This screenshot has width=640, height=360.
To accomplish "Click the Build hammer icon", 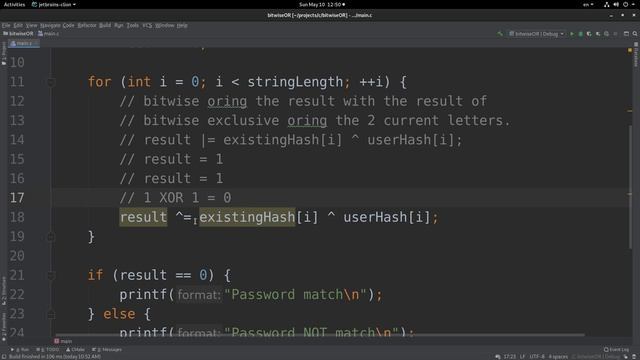I will click(500, 34).
